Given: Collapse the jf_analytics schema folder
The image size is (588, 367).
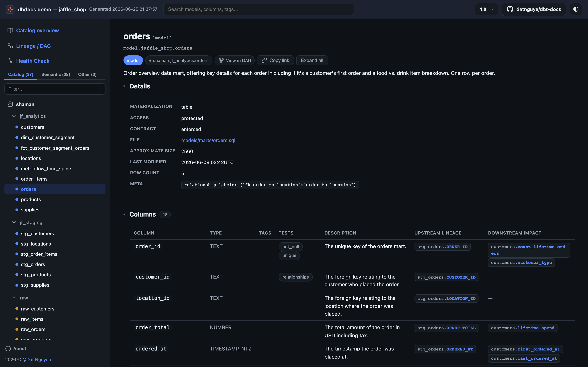Looking at the screenshot, I should coord(14,116).
